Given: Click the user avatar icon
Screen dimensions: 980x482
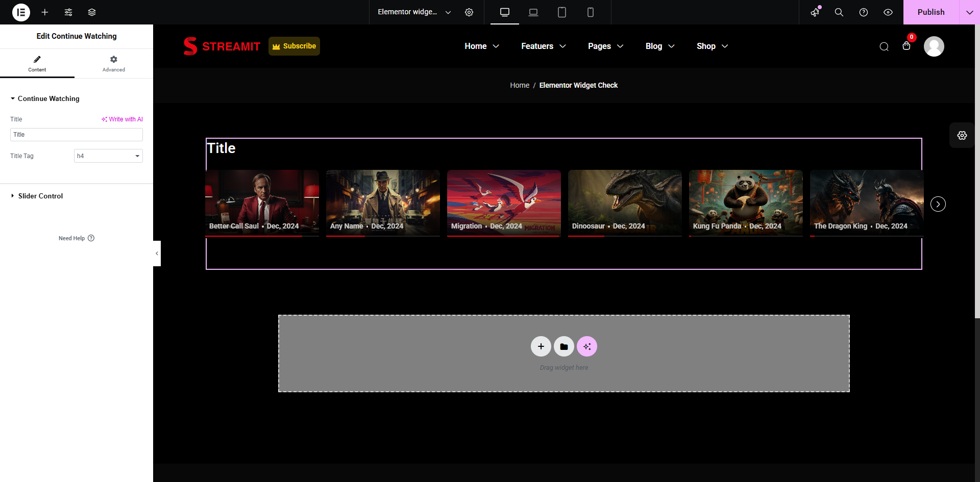Looking at the screenshot, I should pos(934,46).
